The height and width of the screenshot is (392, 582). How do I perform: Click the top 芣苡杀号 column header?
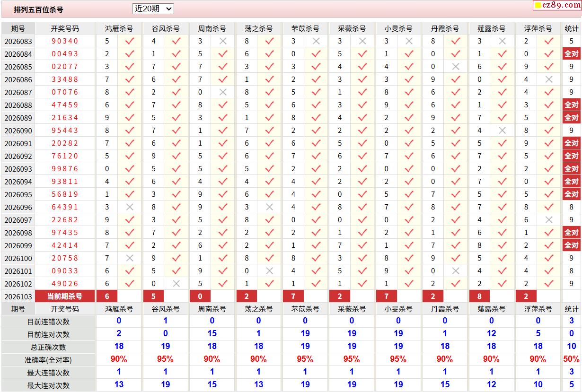pos(305,29)
